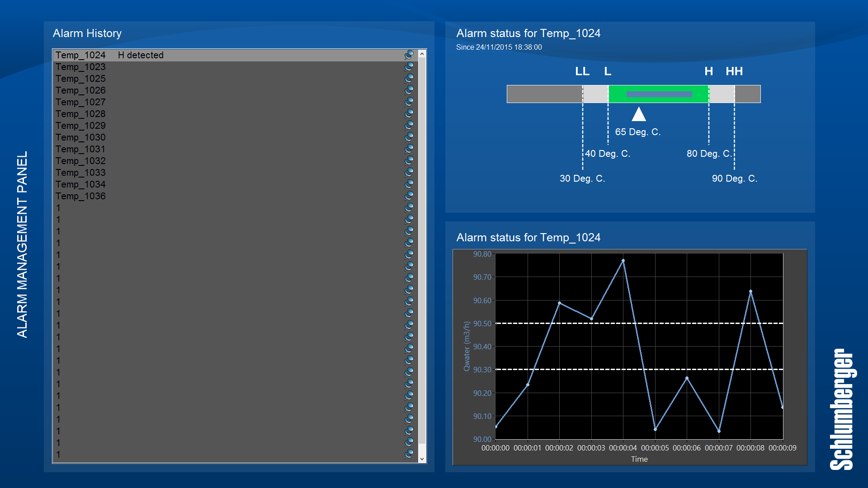Click the 00:00:09 x-axis time label
Screen dimensions: 868x488
783,448
